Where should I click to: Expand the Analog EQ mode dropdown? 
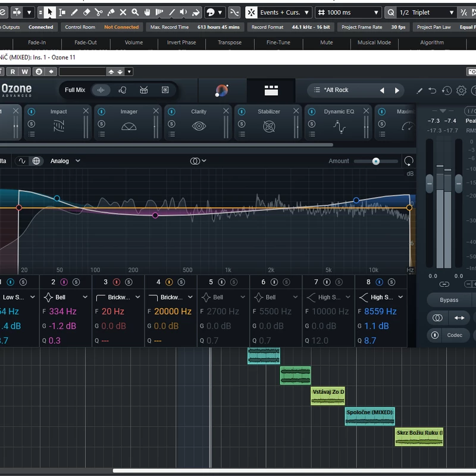(x=65, y=161)
